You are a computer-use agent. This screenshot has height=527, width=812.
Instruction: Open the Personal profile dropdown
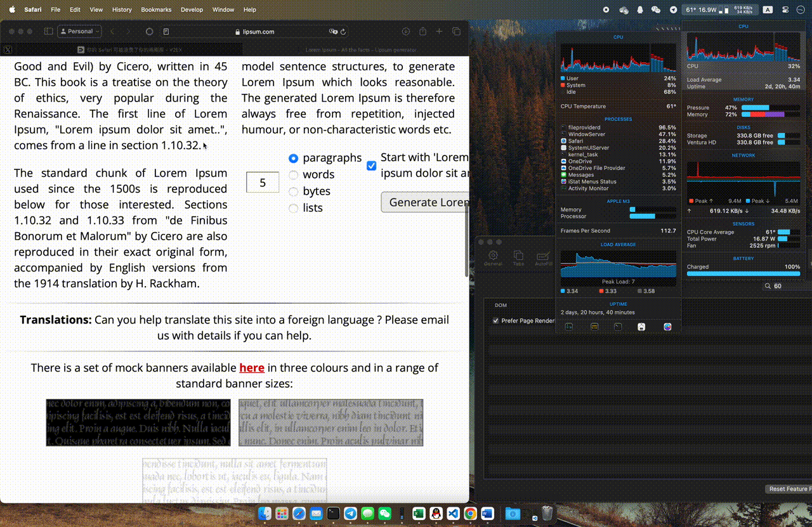pyautogui.click(x=79, y=31)
